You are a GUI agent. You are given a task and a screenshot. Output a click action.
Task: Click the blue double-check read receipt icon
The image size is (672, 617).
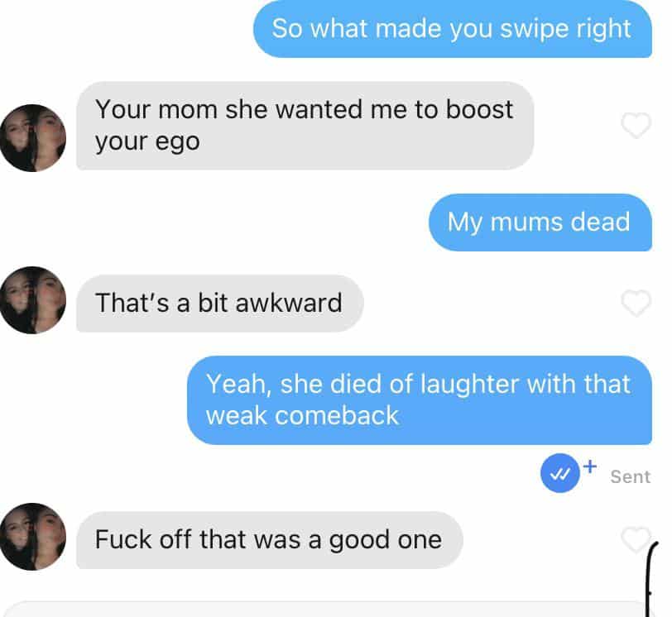pos(559,473)
